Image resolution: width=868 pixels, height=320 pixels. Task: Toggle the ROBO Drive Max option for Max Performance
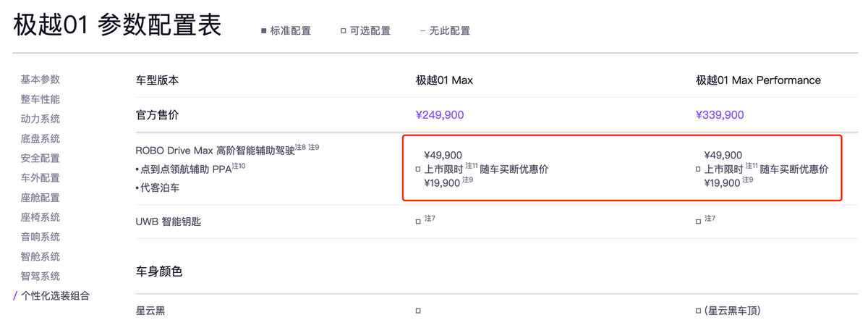coord(699,169)
